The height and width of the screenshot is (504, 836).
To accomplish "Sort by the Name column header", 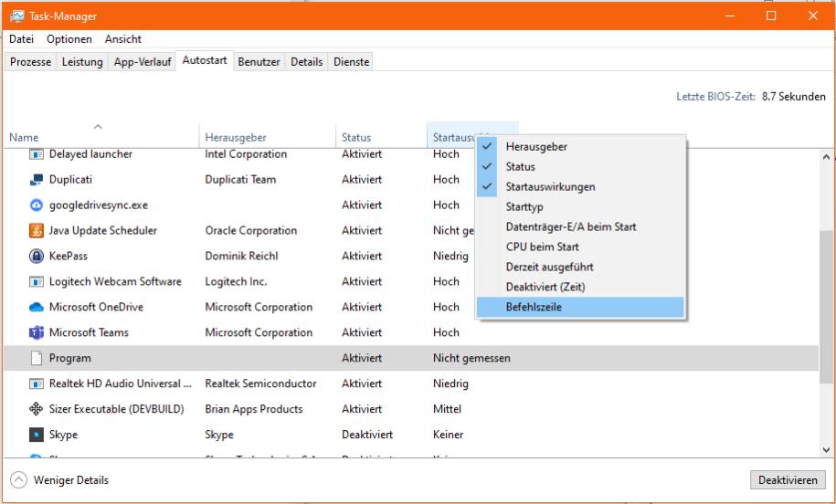I will point(101,135).
